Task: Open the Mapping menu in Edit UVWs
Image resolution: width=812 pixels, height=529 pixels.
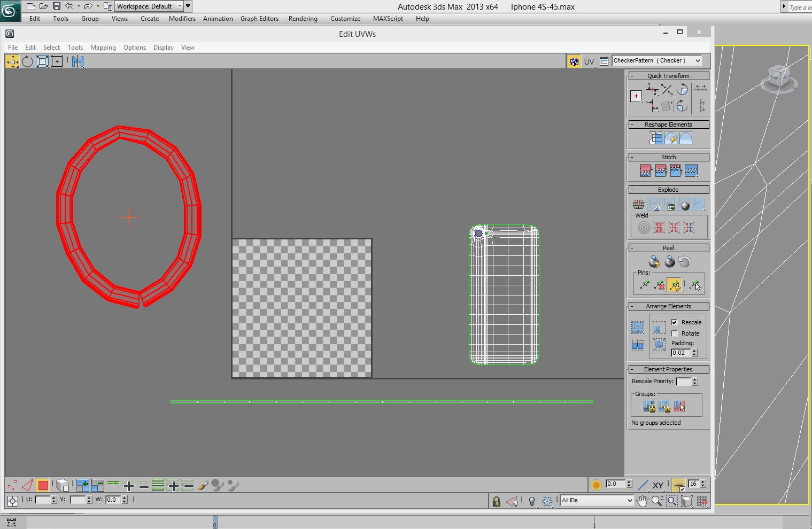Action: 103,48
